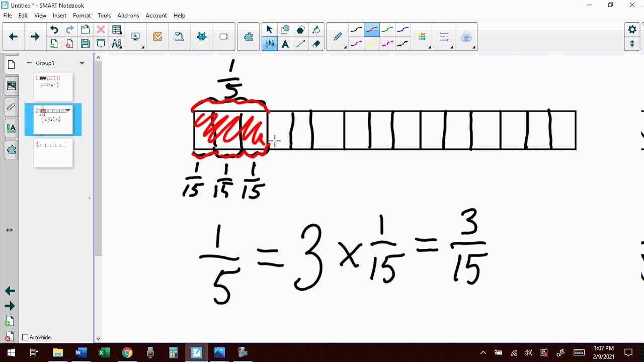The height and width of the screenshot is (362, 644).
Task: Click the Screen Capture camera icon
Action: 224,37
